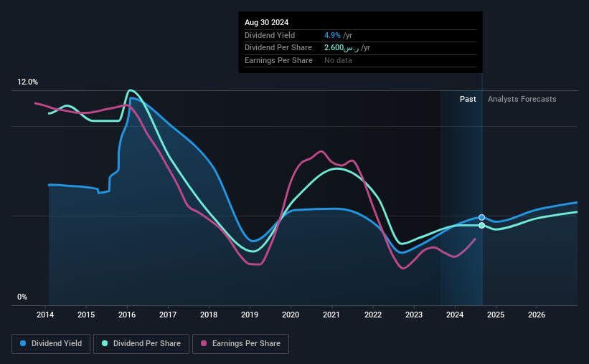Click the 12.0% y-axis label

[x=27, y=82]
